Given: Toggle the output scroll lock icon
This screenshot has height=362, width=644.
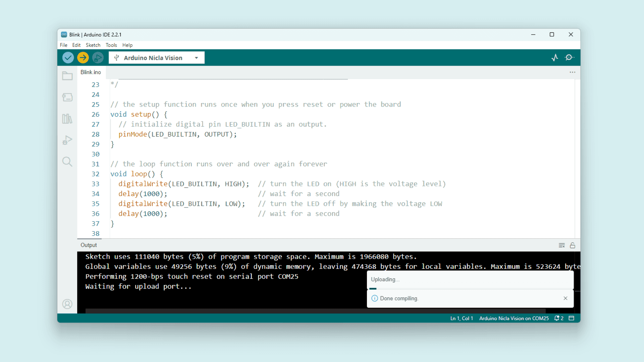Looking at the screenshot, I should pos(573,245).
